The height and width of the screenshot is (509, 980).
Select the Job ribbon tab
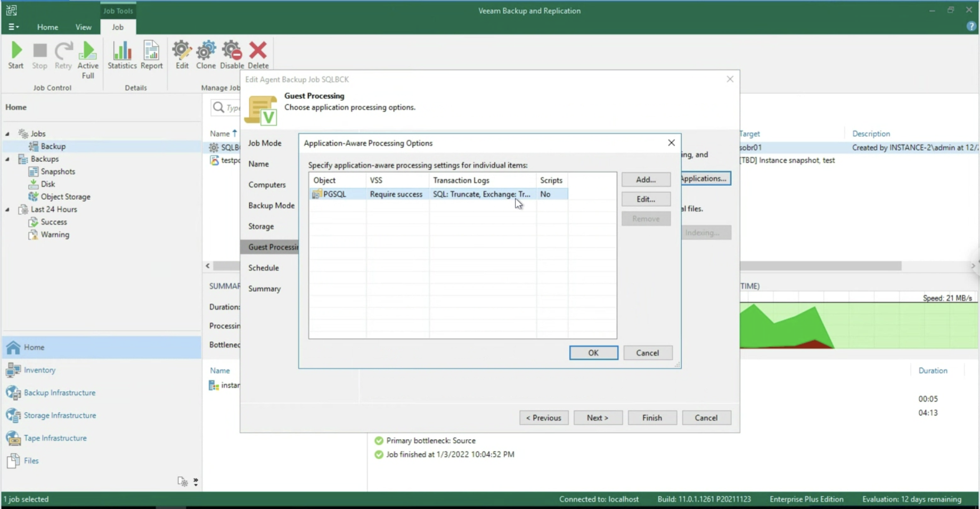coord(118,27)
